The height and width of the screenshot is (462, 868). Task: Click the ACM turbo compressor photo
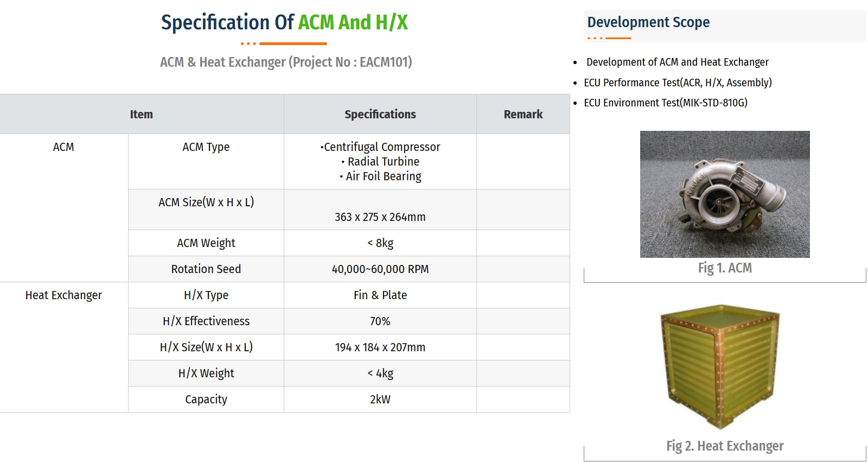(725, 194)
